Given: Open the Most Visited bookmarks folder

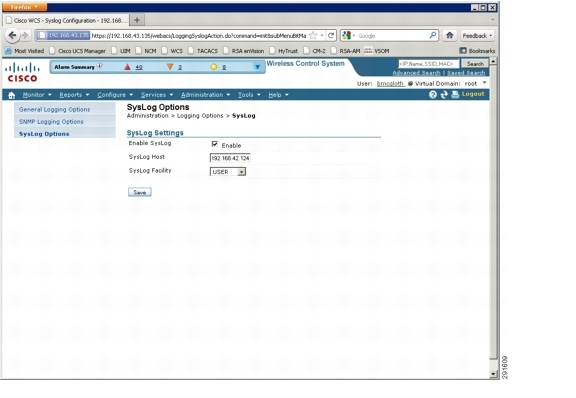Looking at the screenshot, I should (x=24, y=51).
